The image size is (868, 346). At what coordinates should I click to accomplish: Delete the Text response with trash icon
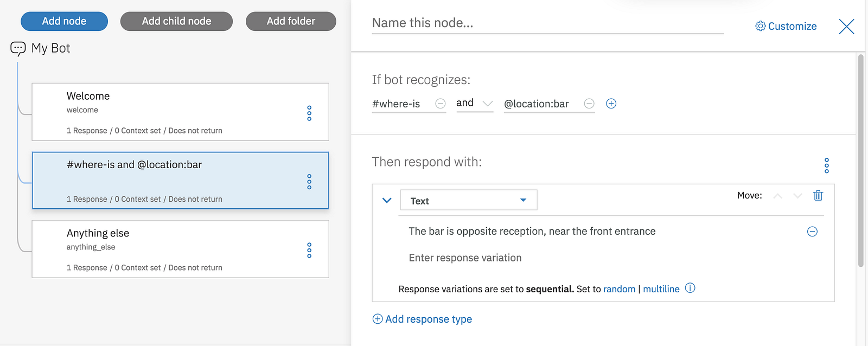(x=818, y=196)
